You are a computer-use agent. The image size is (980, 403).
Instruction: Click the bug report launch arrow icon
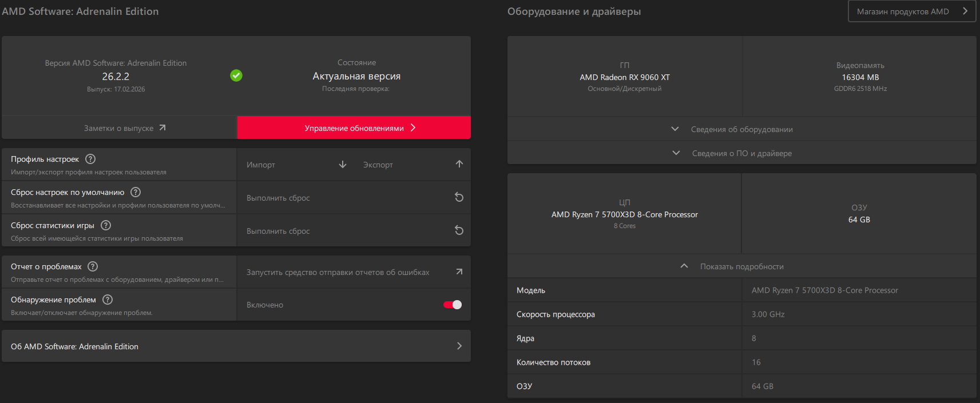click(x=459, y=272)
